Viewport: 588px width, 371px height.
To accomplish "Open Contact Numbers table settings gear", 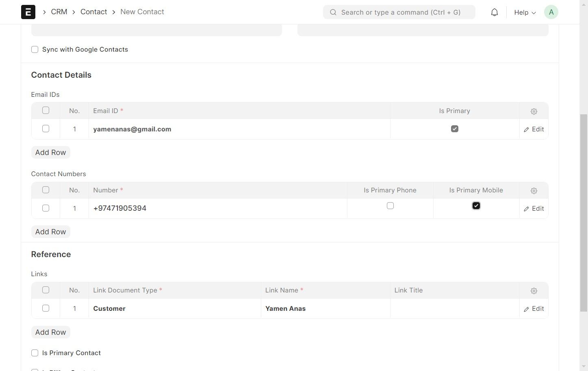I will (534, 190).
